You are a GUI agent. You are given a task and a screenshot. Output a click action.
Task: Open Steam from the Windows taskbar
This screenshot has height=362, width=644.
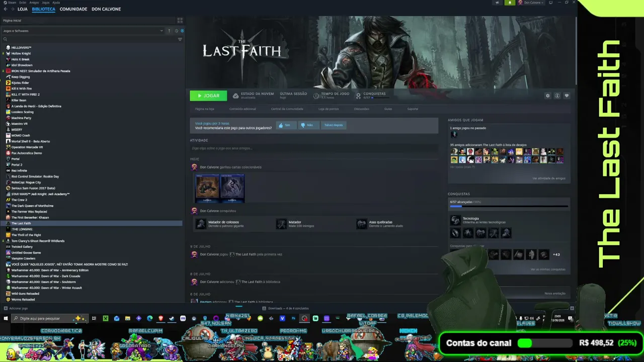pos(172,318)
